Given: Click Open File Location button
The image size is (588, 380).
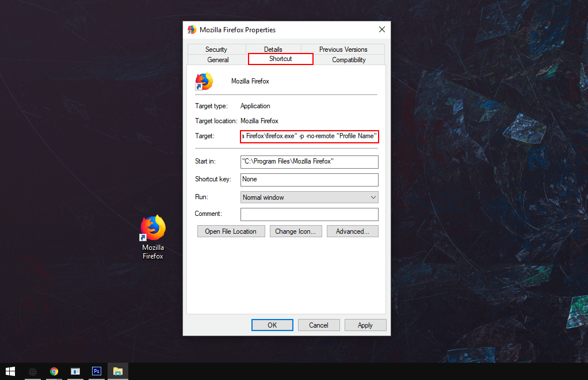Looking at the screenshot, I should [231, 231].
